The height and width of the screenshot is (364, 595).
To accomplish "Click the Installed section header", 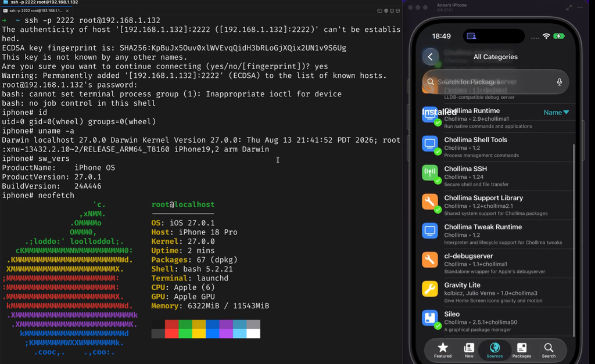I will pos(439,112).
